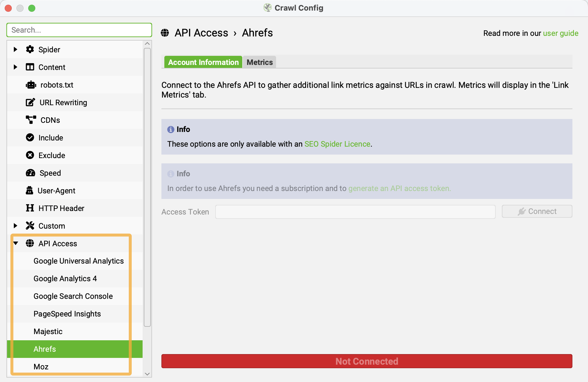Click the User-Agent spy icon

(x=29, y=190)
